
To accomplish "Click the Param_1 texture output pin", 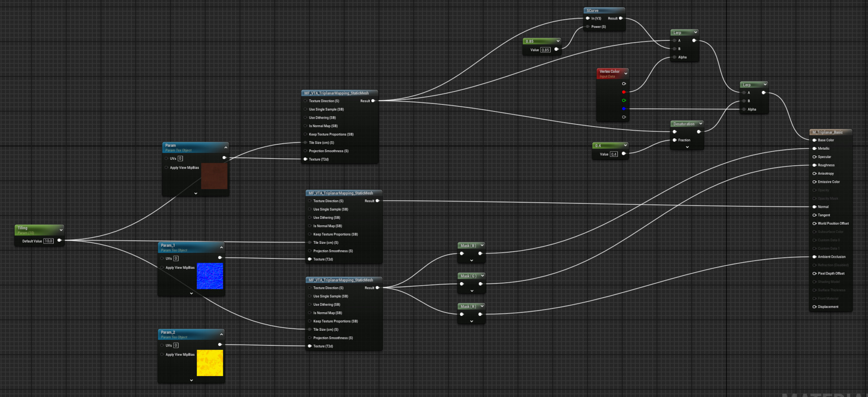I will [220, 258].
